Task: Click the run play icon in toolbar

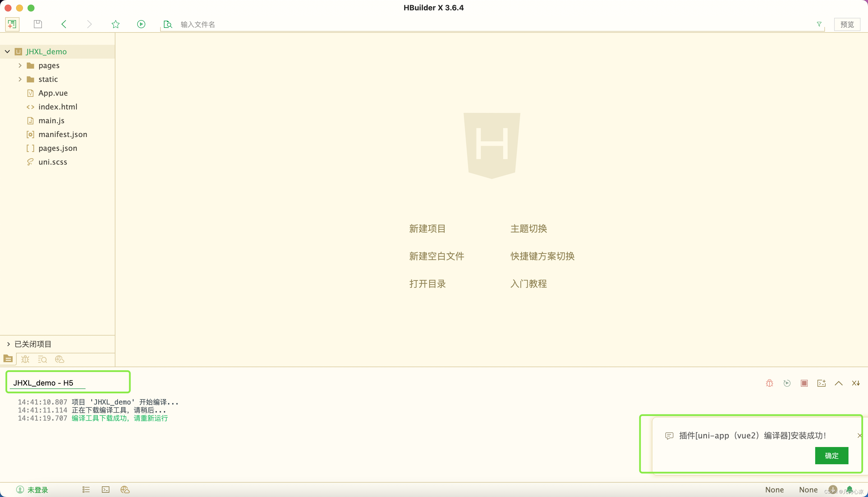Action: click(141, 24)
